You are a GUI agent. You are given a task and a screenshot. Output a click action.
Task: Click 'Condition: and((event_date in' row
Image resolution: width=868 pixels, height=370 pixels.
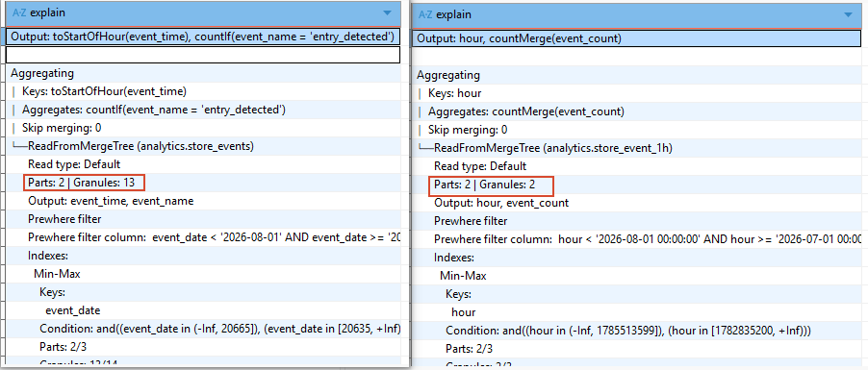click(x=203, y=329)
